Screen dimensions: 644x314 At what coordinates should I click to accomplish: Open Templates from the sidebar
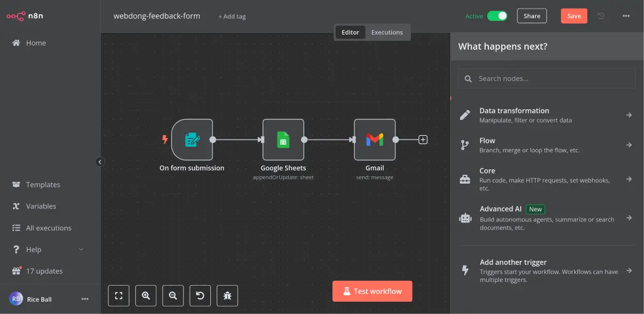tap(43, 185)
